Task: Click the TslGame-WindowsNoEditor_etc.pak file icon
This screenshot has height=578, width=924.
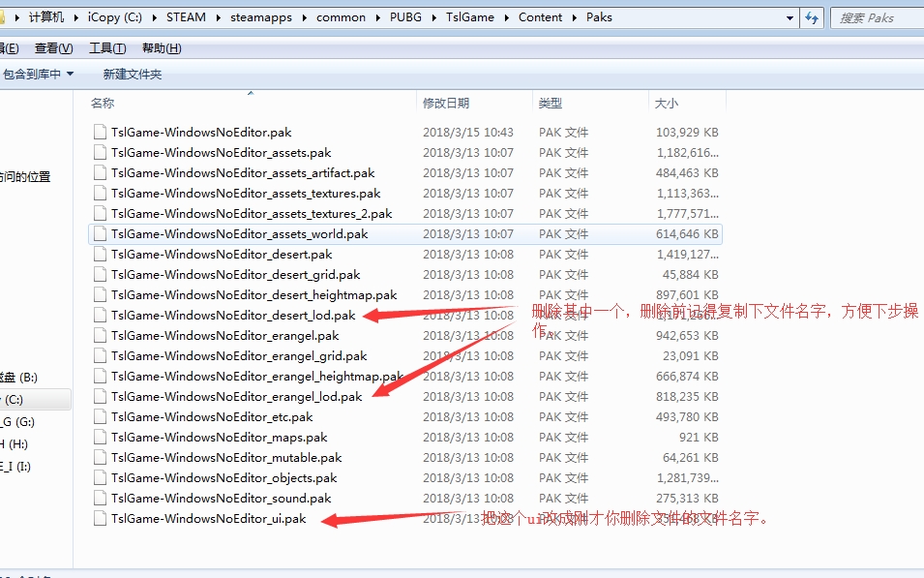Action: (x=101, y=417)
